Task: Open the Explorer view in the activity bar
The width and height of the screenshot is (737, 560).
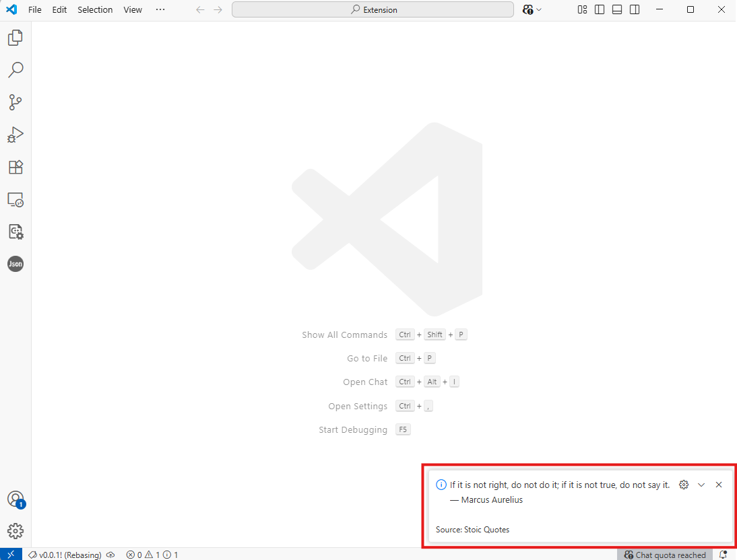Action: (x=15, y=38)
